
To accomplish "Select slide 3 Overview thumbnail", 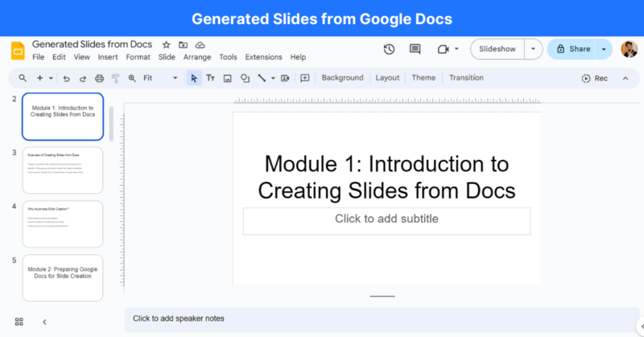I will point(63,171).
